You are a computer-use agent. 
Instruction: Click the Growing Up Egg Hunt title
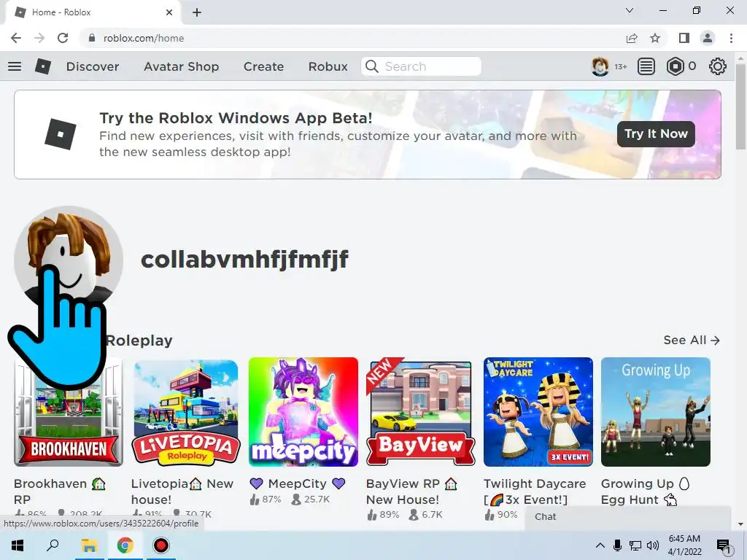pos(646,491)
